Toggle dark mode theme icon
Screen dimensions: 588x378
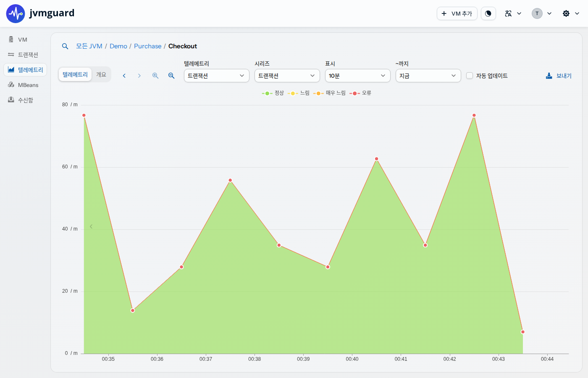(488, 13)
